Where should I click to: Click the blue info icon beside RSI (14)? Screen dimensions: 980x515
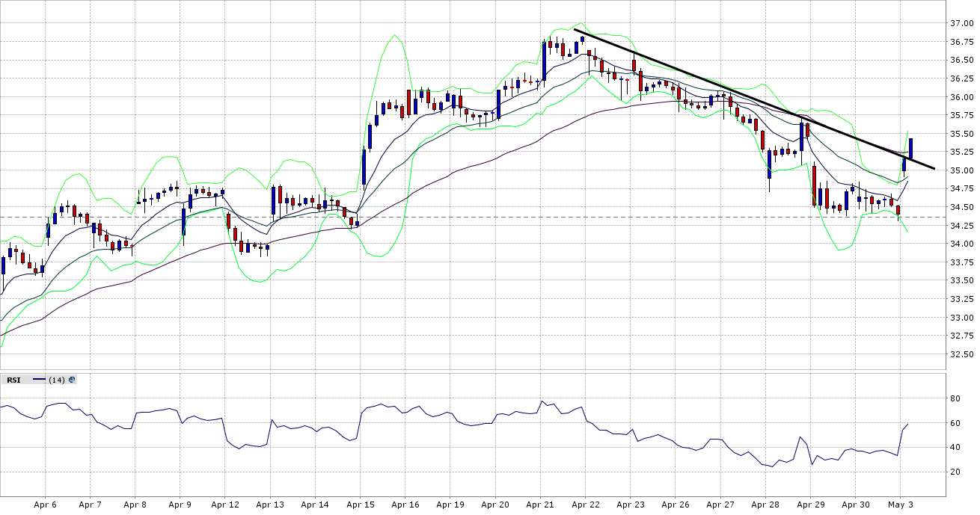[72, 380]
